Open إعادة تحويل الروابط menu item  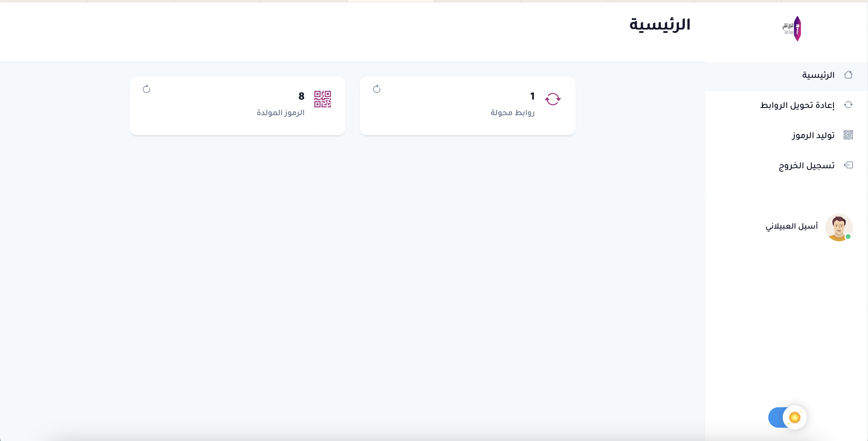pyautogui.click(x=797, y=105)
